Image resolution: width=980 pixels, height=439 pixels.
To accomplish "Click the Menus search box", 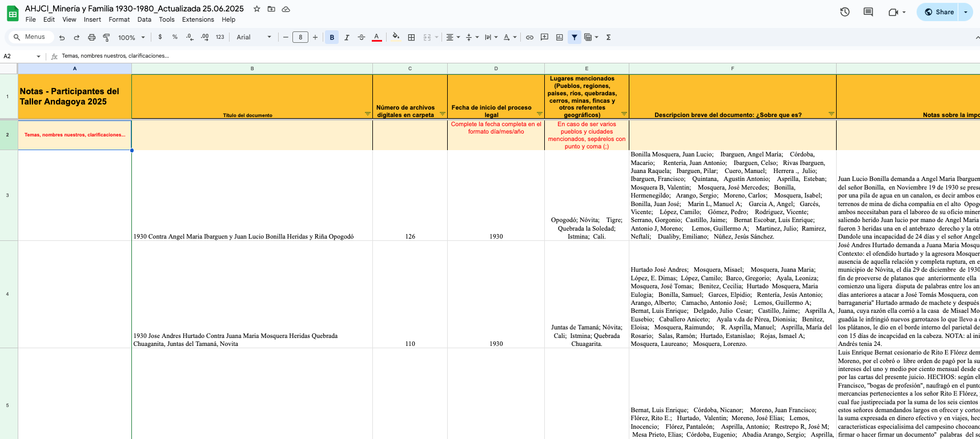I will pyautogui.click(x=30, y=37).
